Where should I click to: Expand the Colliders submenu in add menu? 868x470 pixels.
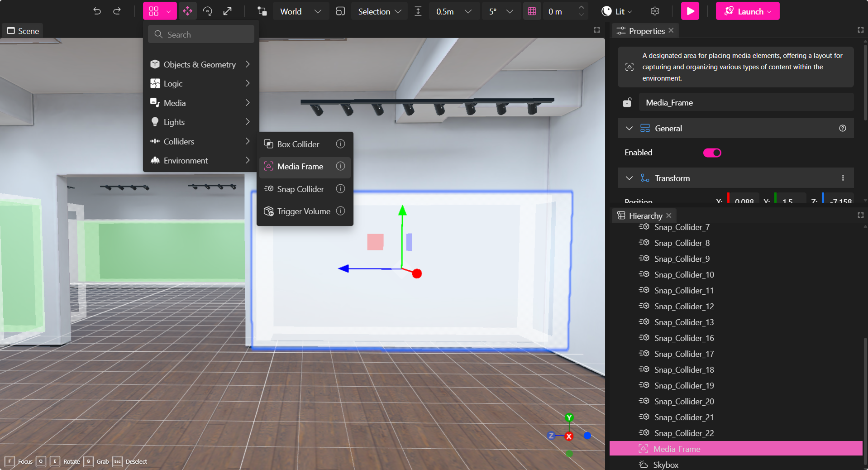199,141
